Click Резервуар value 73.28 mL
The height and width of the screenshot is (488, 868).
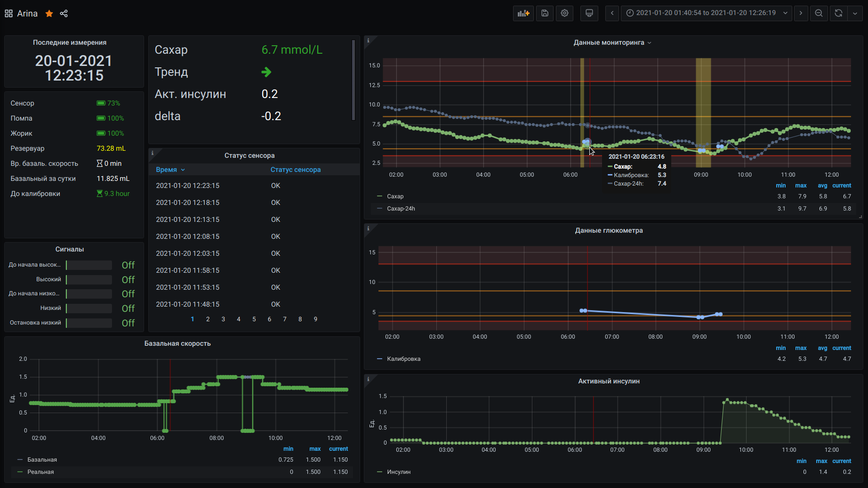[111, 148]
